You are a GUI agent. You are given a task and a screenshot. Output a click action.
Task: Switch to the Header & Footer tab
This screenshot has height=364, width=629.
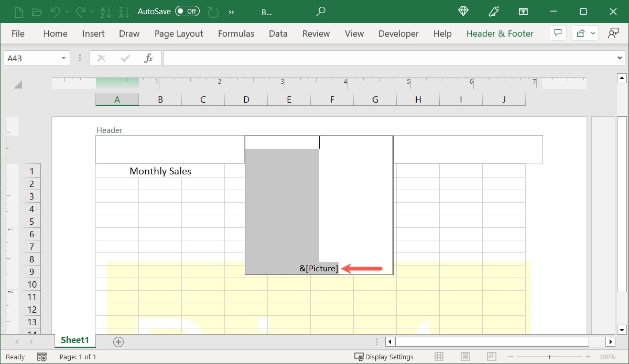click(500, 34)
